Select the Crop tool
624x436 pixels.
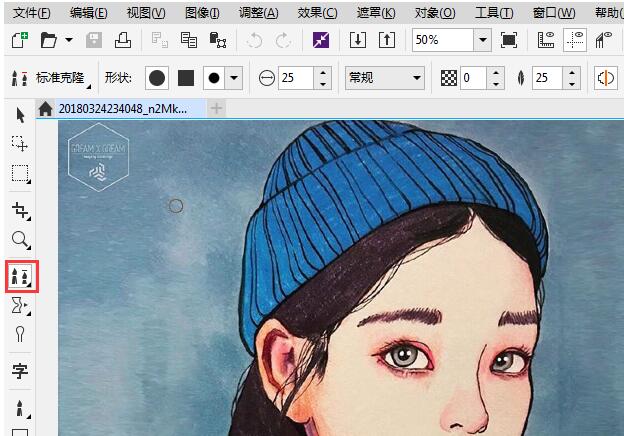pos(20,211)
